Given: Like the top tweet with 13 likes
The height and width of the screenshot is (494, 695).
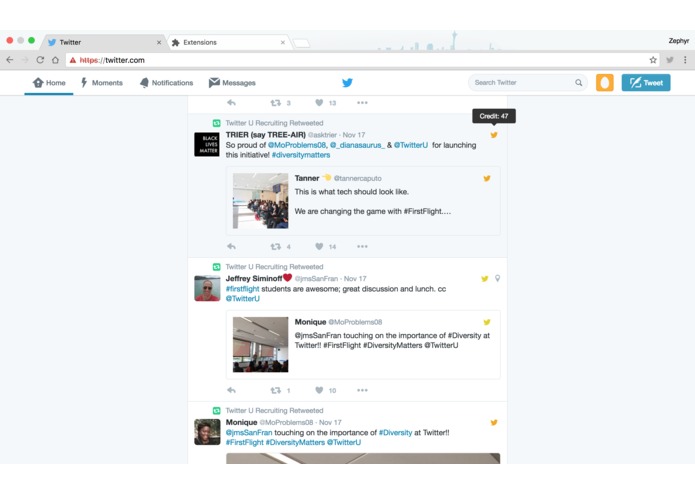Looking at the screenshot, I should tap(319, 103).
